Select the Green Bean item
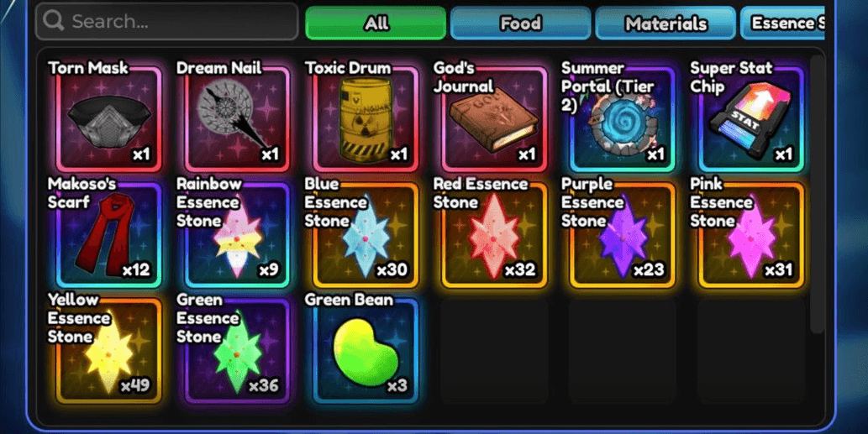This screenshot has width=868, height=434. click(x=366, y=351)
